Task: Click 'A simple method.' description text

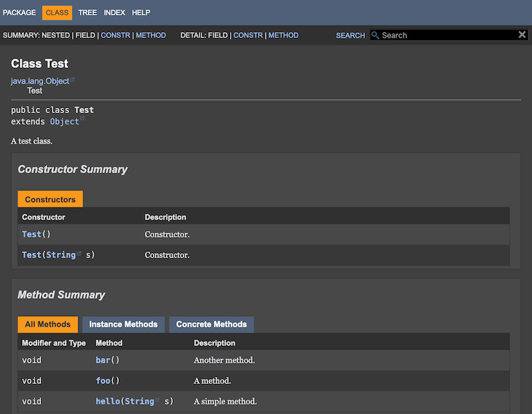Action: [225, 401]
